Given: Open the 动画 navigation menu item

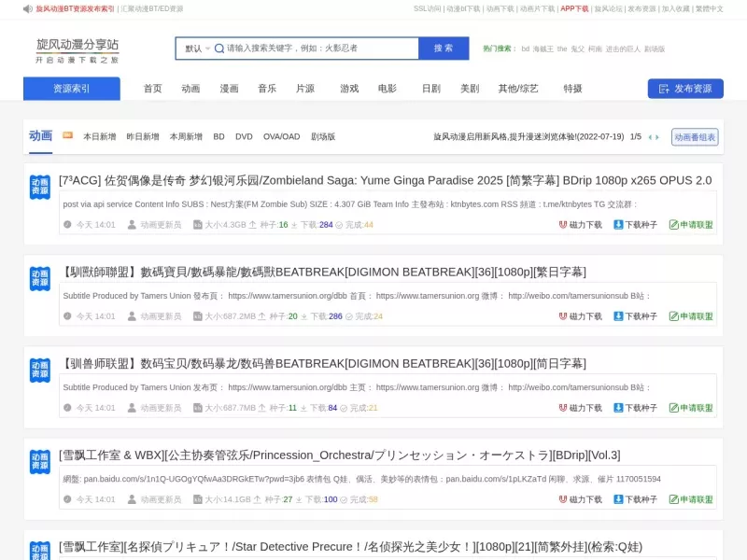Looking at the screenshot, I should [x=190, y=89].
